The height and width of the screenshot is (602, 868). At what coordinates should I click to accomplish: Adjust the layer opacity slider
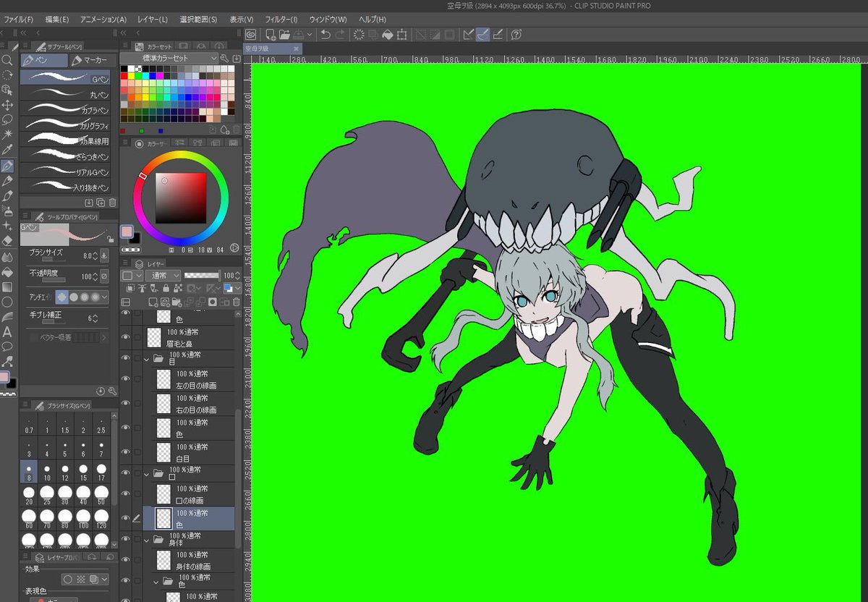point(202,276)
